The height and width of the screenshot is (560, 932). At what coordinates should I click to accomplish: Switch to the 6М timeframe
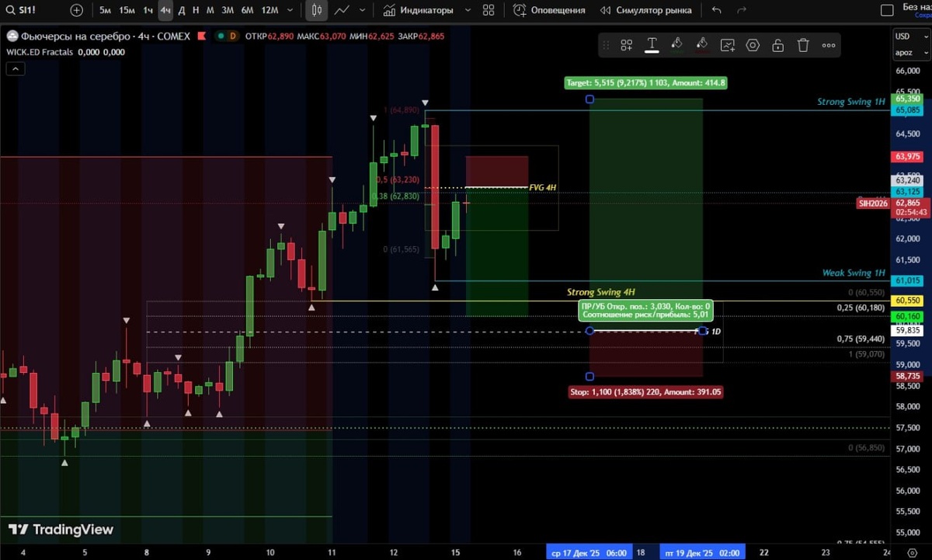tap(247, 10)
